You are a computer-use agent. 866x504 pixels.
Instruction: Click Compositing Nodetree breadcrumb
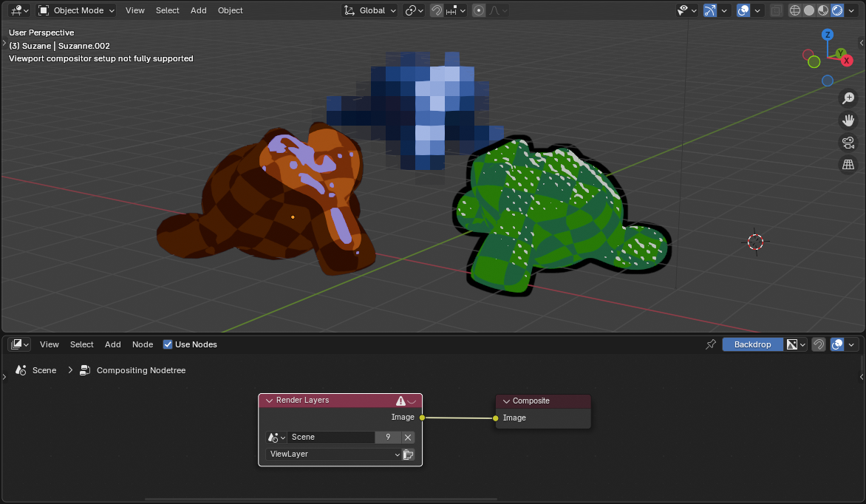pos(141,370)
